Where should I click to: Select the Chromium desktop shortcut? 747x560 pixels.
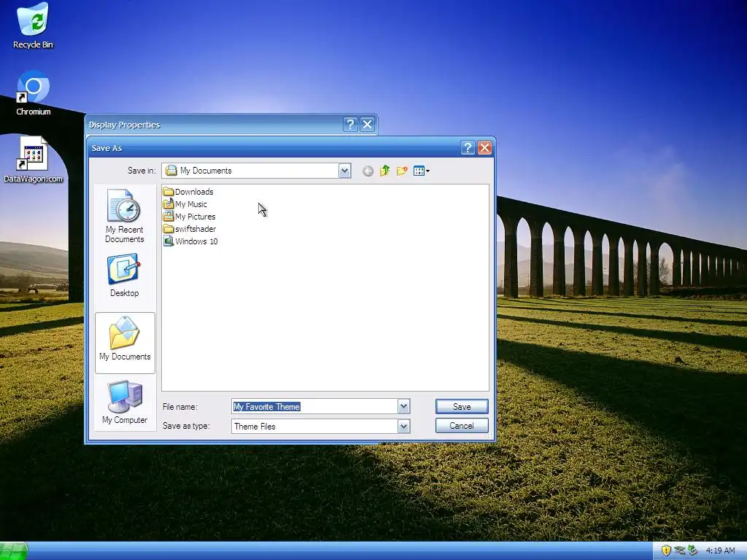coord(33,93)
